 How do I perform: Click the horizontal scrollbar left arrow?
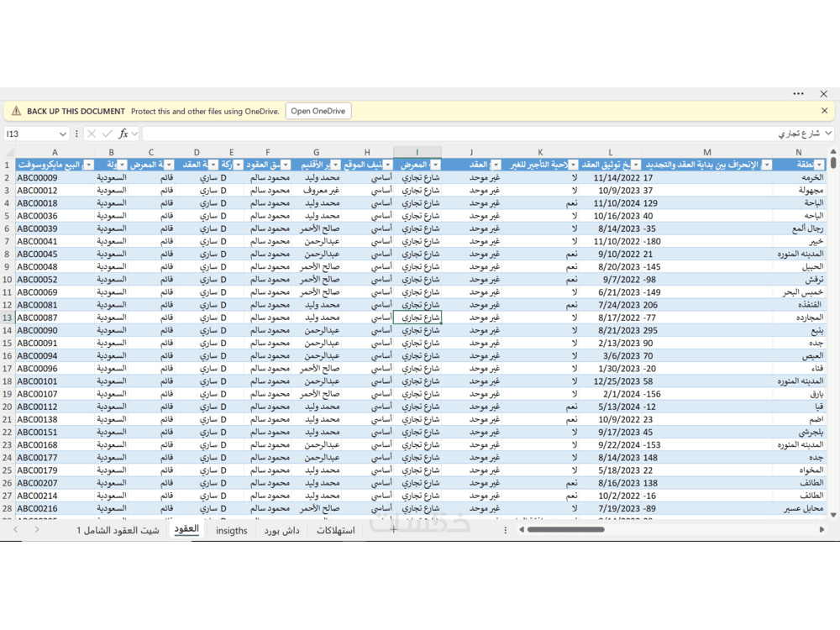pos(522,530)
